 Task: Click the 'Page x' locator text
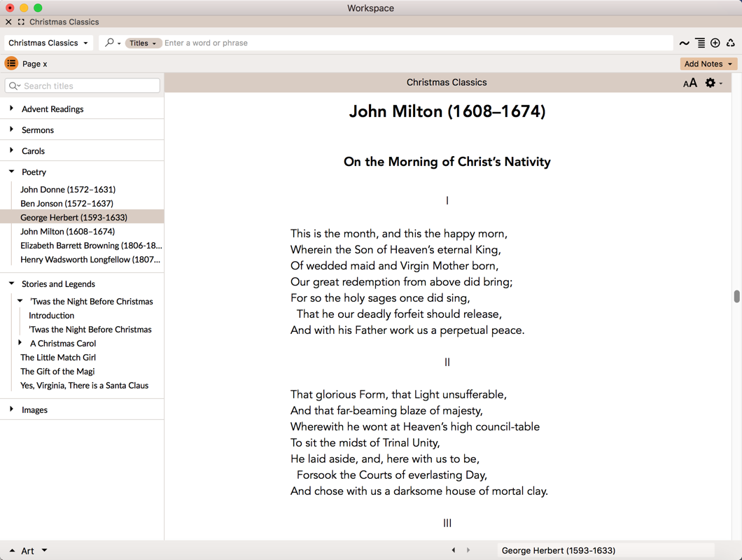tap(34, 64)
